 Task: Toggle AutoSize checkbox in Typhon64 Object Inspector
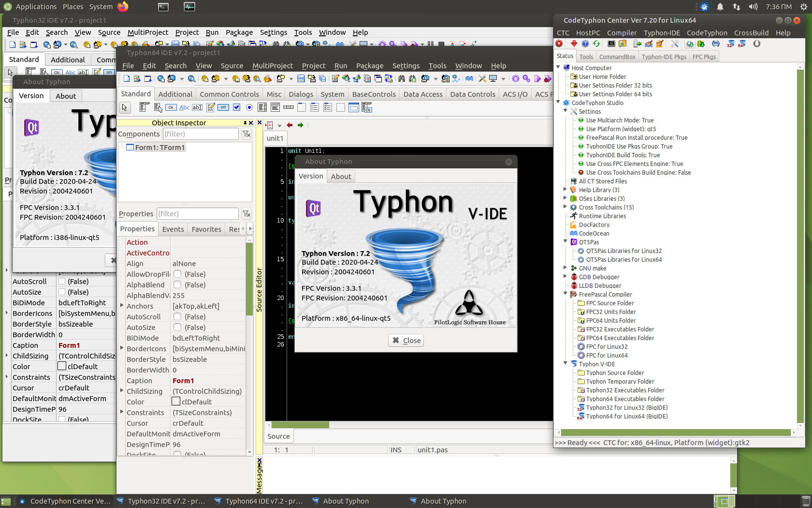click(177, 327)
